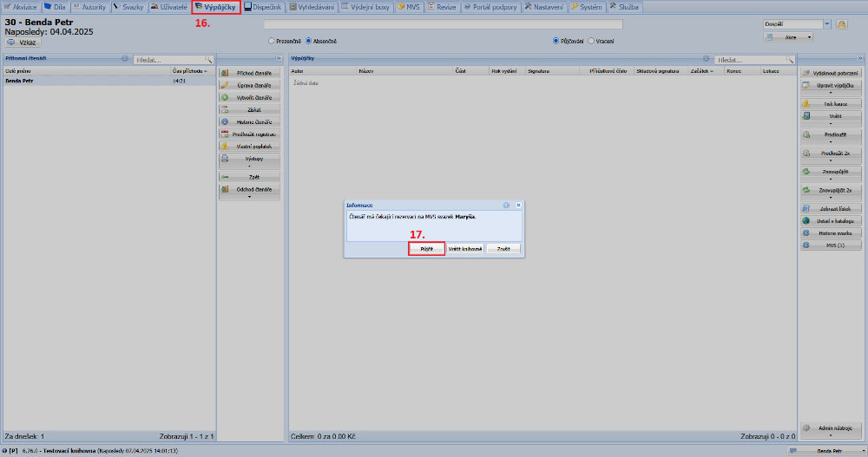868x457 pixels.
Task: Click the Příchod čtenáře button
Action: coord(250,74)
